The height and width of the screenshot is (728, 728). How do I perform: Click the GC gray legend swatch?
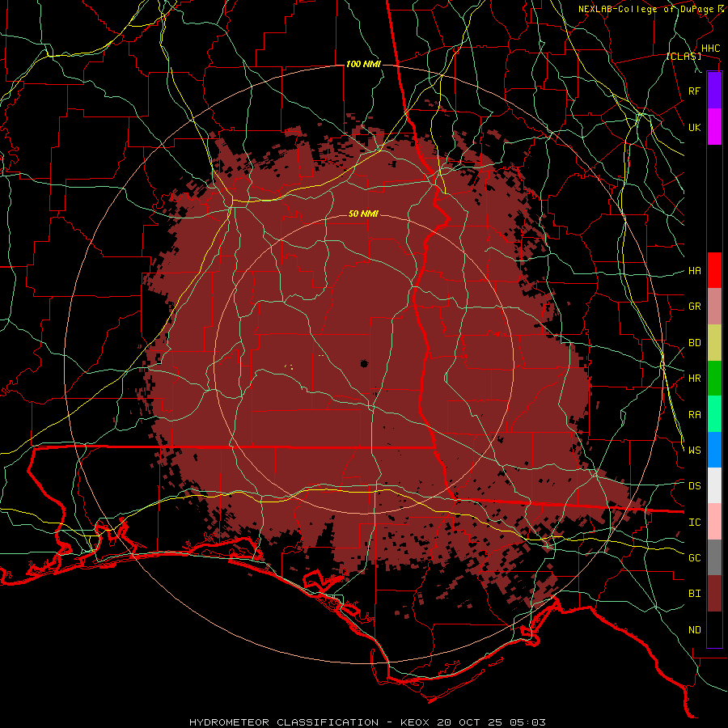pyautogui.click(x=714, y=557)
